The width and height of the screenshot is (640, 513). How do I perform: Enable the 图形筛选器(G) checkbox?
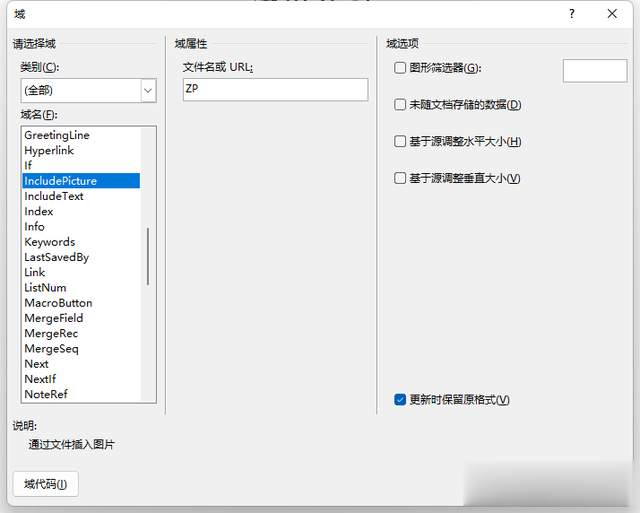point(400,68)
